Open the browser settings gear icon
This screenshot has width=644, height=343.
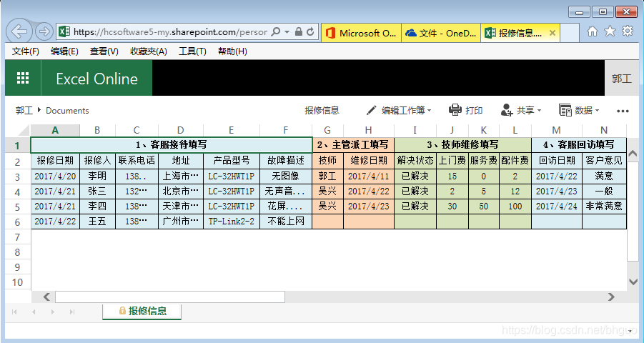[628, 31]
